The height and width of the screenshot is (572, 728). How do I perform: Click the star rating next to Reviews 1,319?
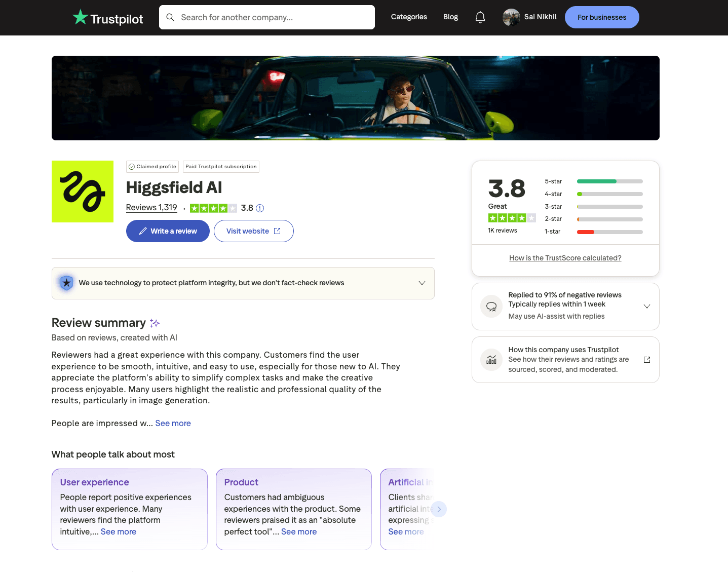tap(213, 208)
